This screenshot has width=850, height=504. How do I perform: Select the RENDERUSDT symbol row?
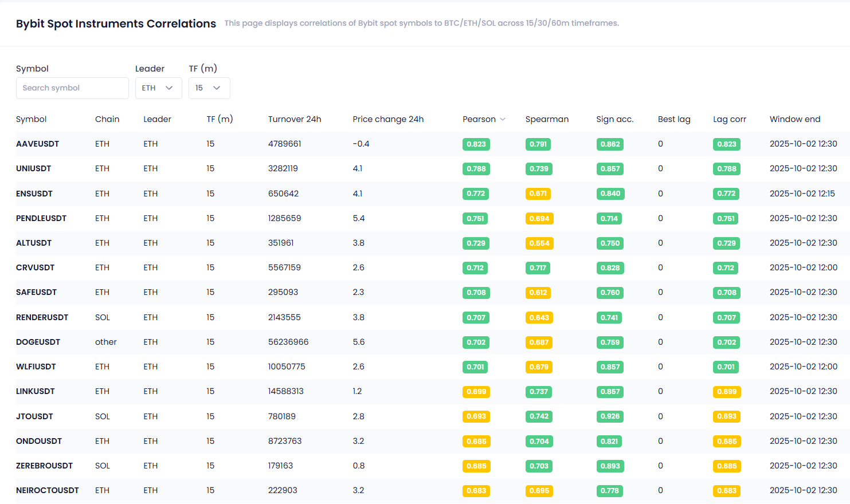433,317
